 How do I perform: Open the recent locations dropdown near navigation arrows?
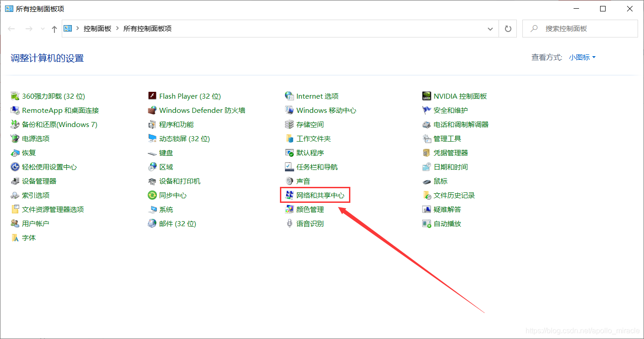43,29
